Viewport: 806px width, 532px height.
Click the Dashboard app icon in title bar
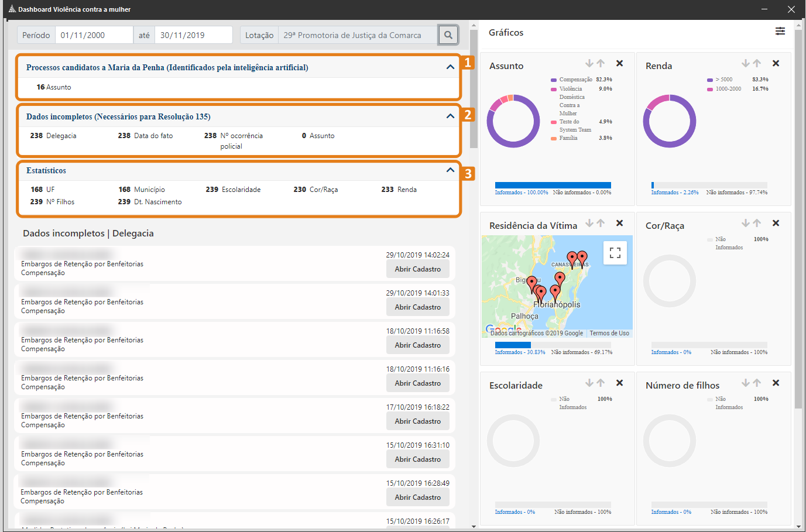tap(12, 9)
